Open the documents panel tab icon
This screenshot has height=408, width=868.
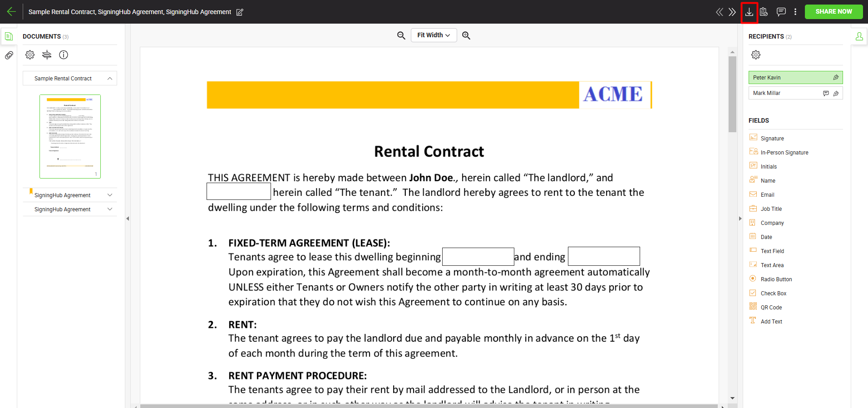click(x=9, y=36)
